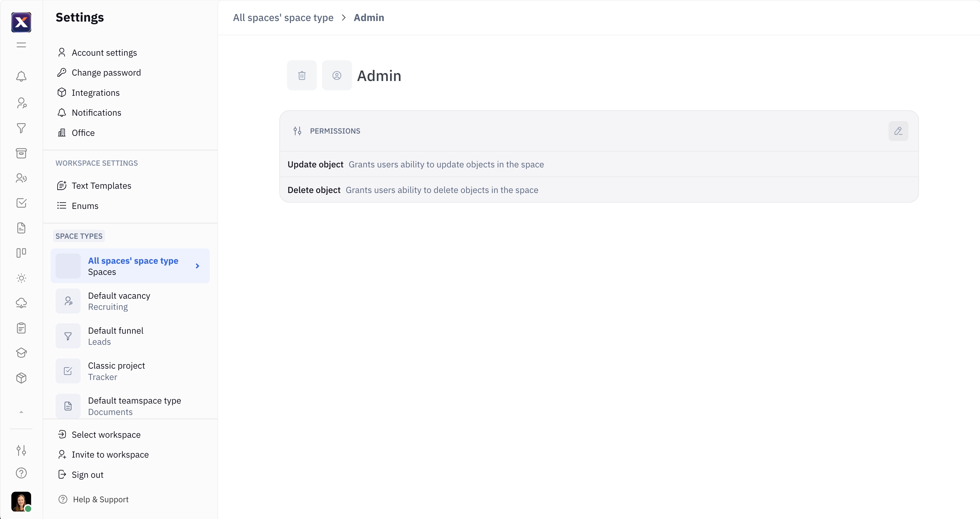980x519 pixels.
Task: Click Help & Support option
Action: [x=100, y=499]
